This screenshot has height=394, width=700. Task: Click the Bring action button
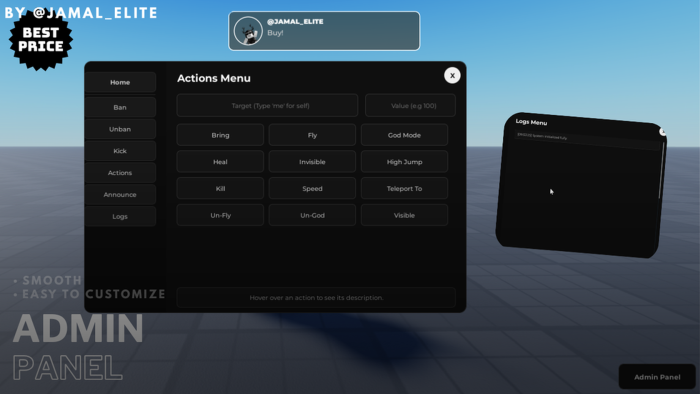point(220,135)
